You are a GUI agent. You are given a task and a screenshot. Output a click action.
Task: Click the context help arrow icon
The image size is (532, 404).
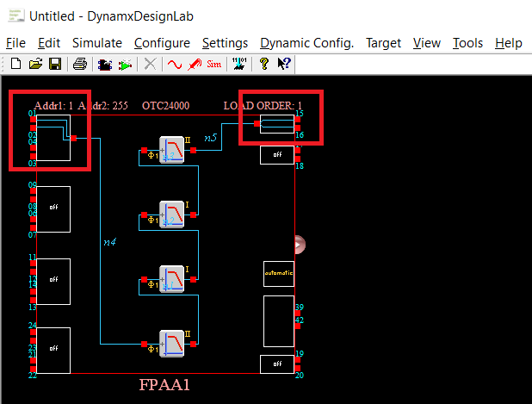tap(284, 64)
